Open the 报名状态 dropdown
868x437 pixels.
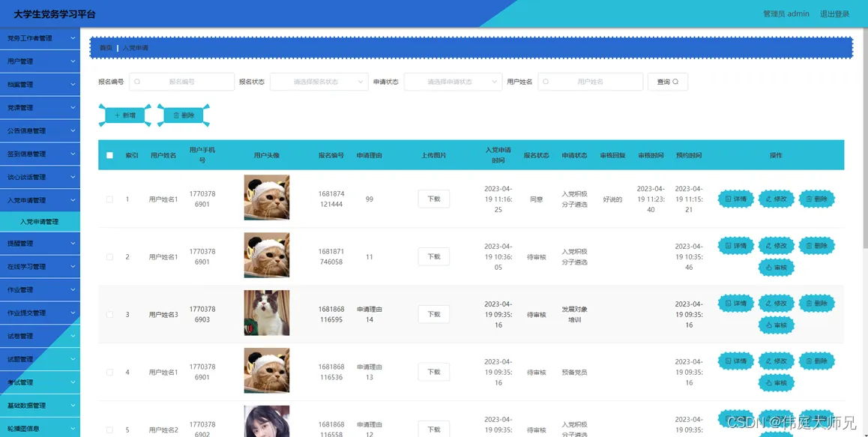pyautogui.click(x=319, y=82)
